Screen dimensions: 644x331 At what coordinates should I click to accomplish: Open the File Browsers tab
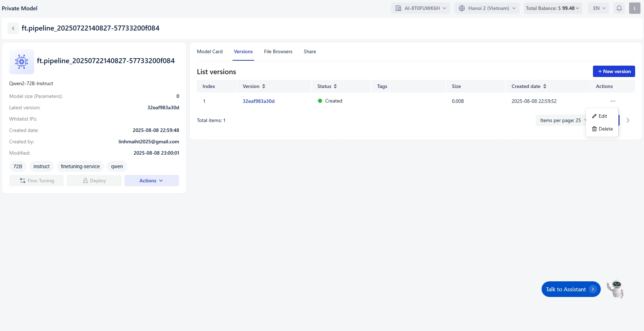point(278,51)
